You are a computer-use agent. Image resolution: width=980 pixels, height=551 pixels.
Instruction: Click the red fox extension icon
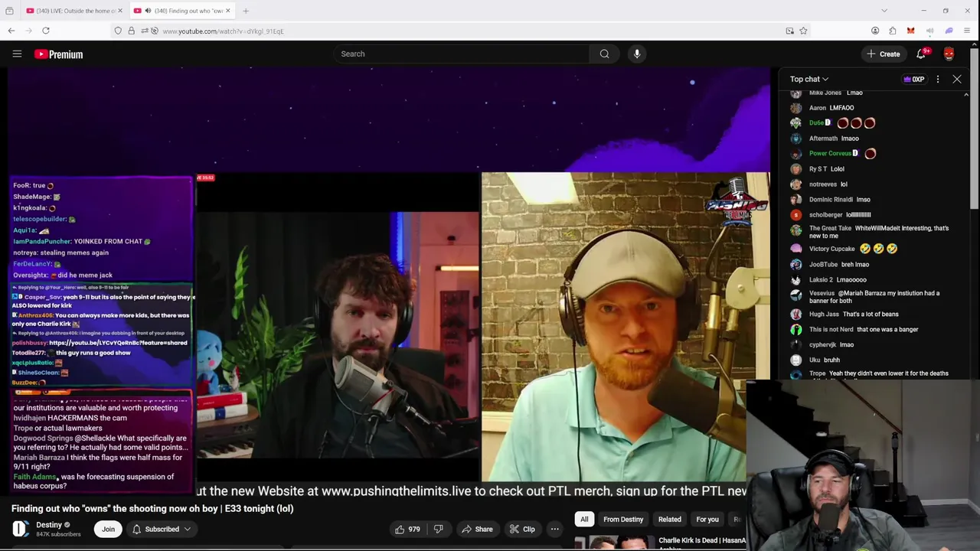[x=910, y=31]
